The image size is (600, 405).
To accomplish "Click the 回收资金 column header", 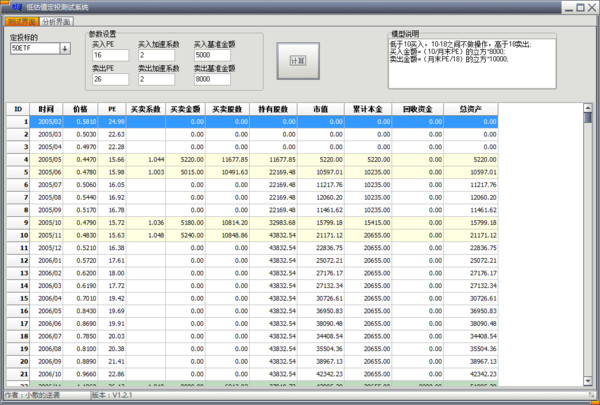I will tap(418, 109).
